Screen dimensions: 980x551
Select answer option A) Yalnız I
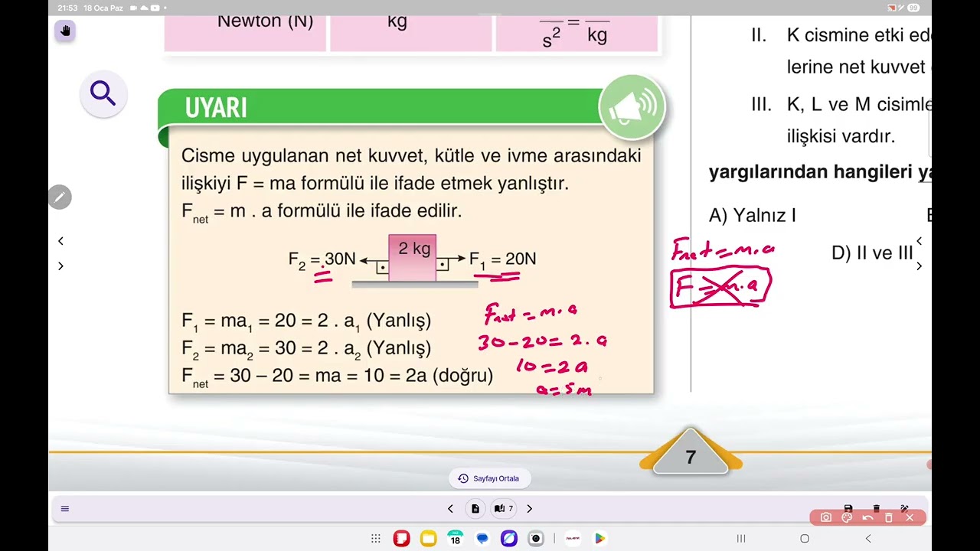753,216
